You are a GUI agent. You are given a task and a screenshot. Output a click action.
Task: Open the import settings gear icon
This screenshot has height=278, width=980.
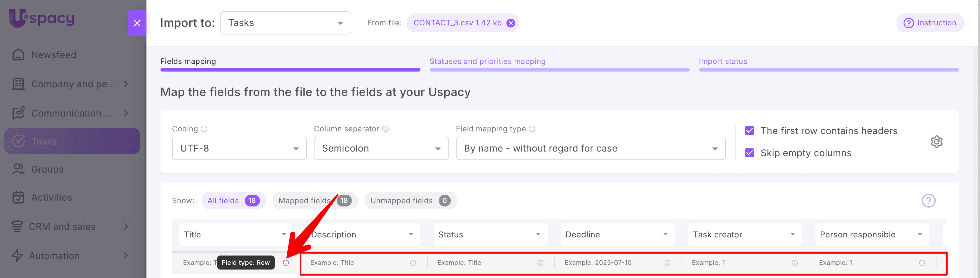937,142
